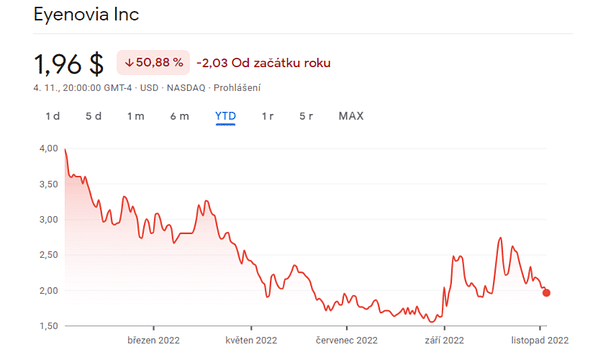Select the MAX range tab
This screenshot has height=360, width=600.
tap(351, 116)
